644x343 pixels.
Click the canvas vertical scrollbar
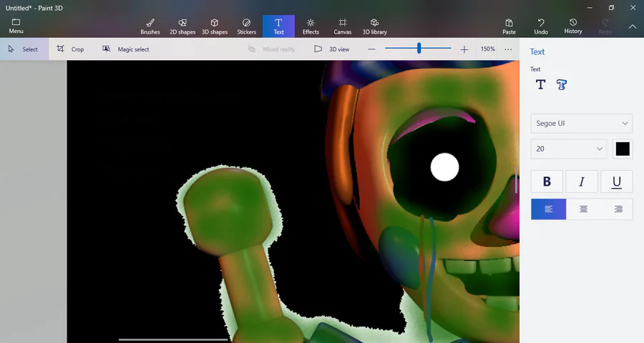tap(516, 179)
